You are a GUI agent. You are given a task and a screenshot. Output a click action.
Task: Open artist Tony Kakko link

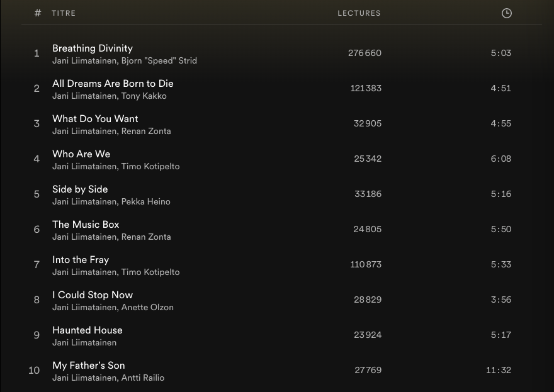click(x=144, y=96)
